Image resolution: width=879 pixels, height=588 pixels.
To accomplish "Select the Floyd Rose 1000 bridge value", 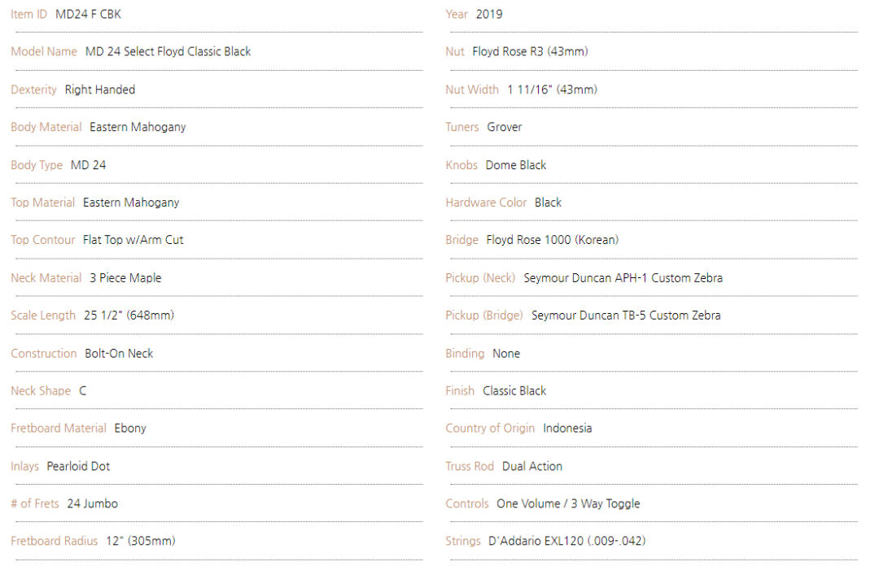I will 552,240.
